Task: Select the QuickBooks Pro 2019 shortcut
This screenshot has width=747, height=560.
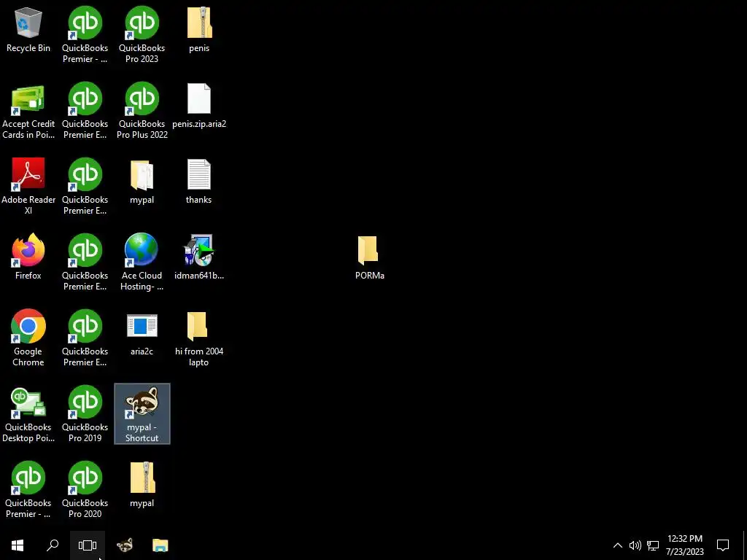Action: [x=85, y=414]
